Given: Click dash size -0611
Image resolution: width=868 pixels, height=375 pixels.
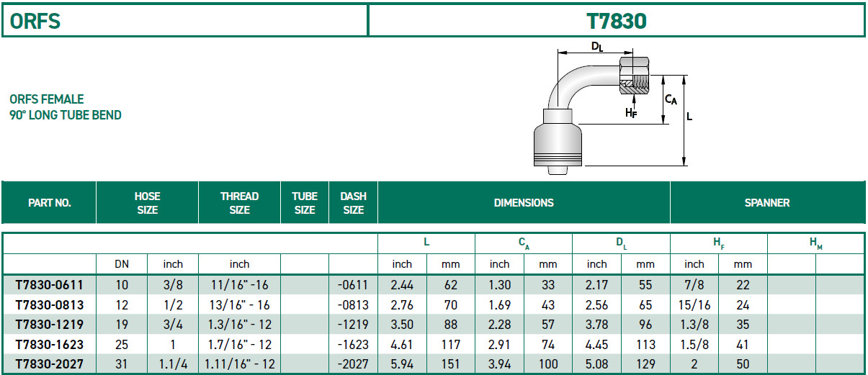Looking at the screenshot, I should coord(353,285).
